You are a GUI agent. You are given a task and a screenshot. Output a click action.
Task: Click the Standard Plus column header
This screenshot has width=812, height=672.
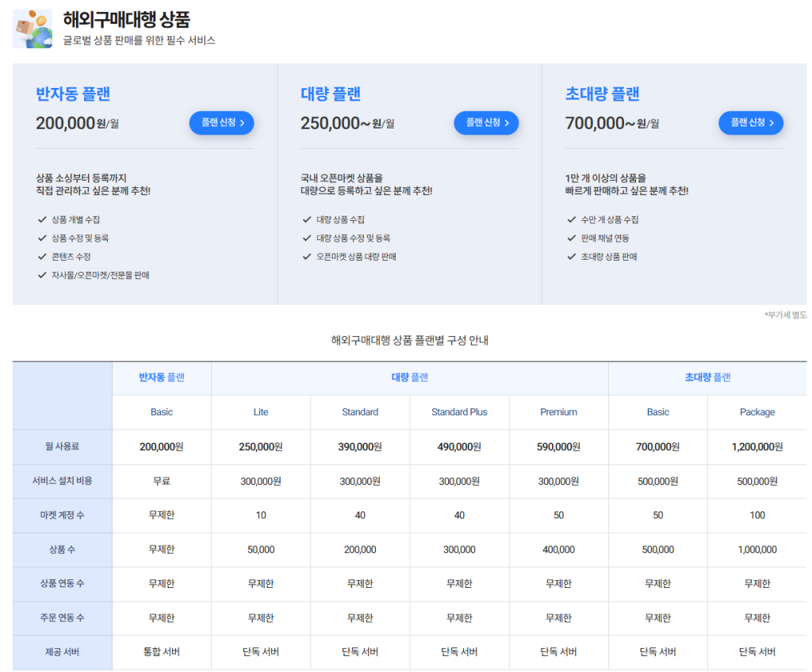tap(459, 412)
